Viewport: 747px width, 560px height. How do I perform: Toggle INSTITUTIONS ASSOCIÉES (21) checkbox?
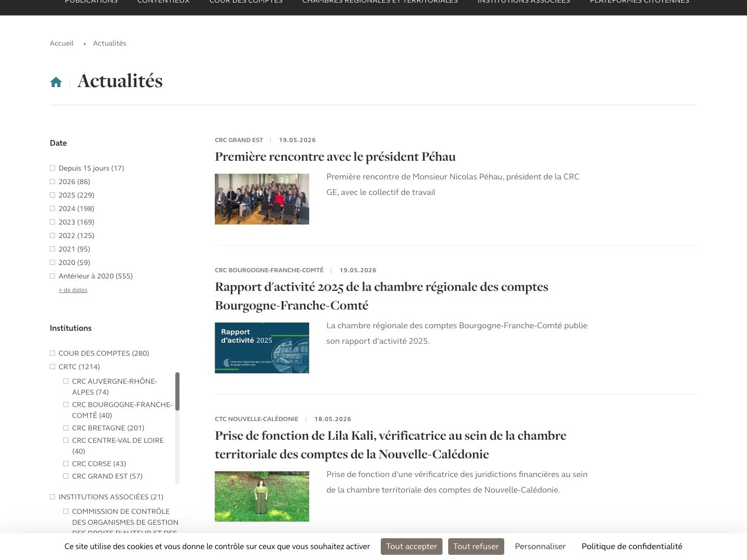[52, 497]
